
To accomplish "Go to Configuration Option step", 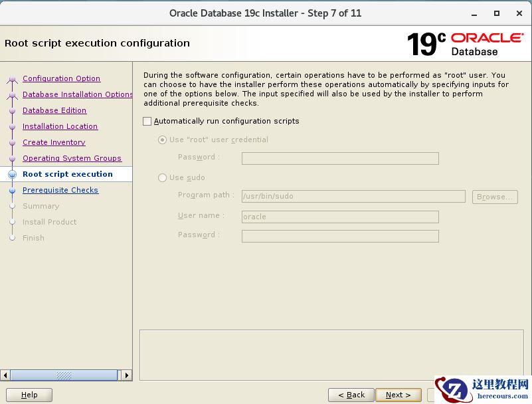I will pos(61,78).
